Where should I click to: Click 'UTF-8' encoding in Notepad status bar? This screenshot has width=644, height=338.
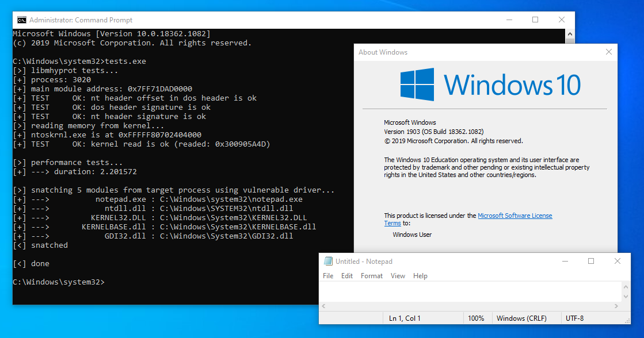574,318
